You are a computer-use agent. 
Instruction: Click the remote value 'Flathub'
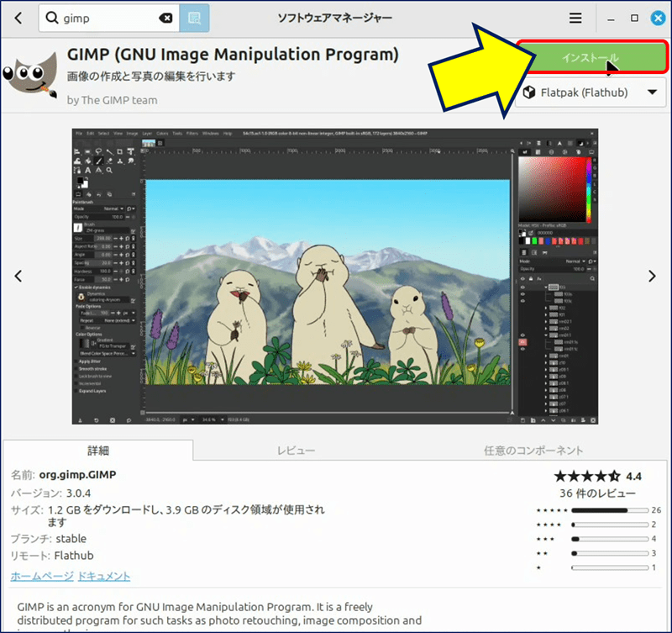click(74, 556)
